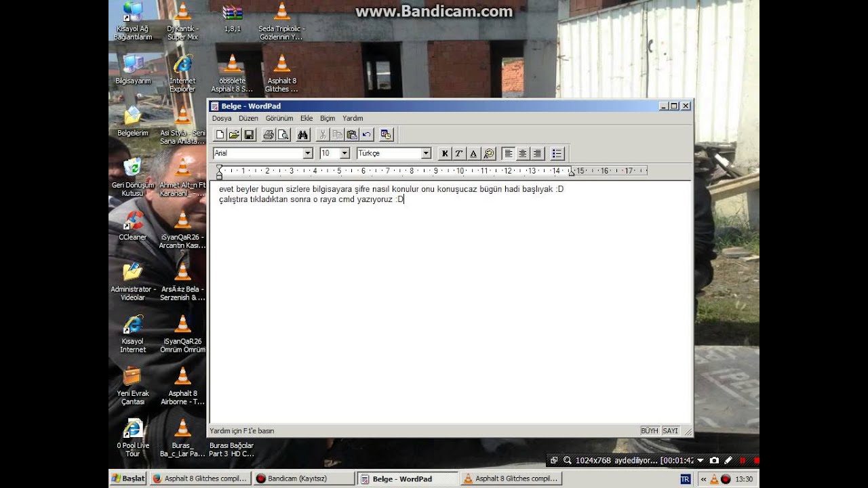The width and height of the screenshot is (868, 488).
Task: Select Align Right paragraph button
Action: (537, 154)
